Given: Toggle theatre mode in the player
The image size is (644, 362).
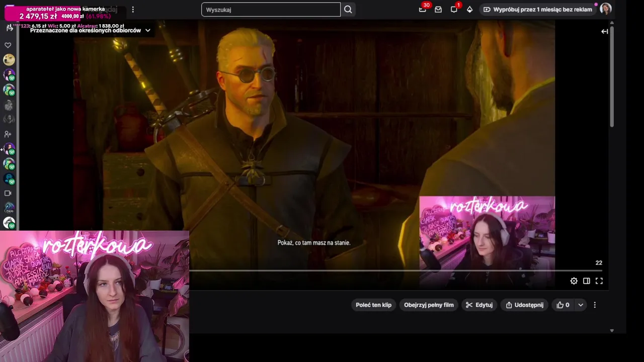Looking at the screenshot, I should click(587, 281).
